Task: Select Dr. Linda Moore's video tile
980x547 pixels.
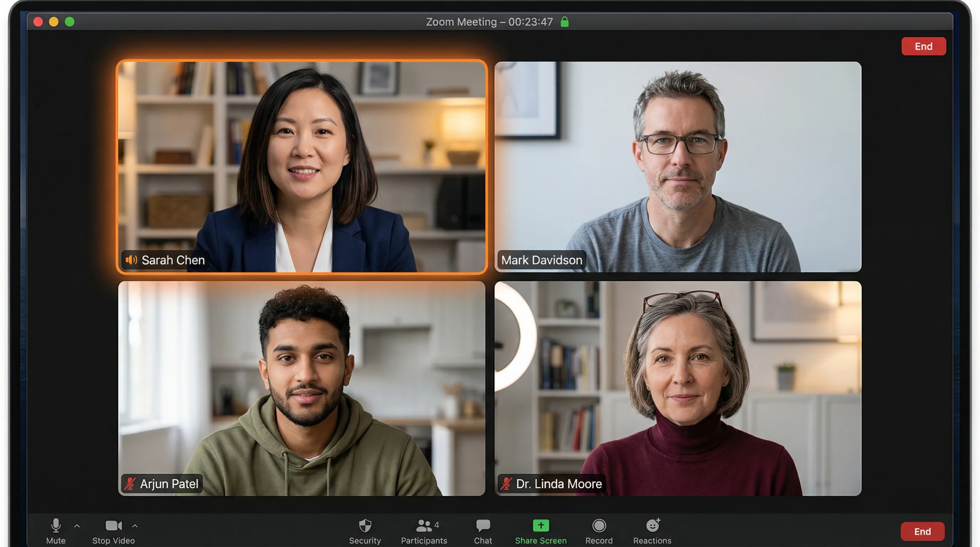Action: pyautogui.click(x=678, y=388)
